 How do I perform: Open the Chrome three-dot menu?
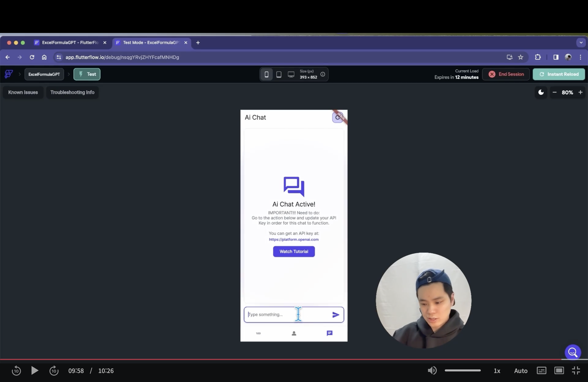(x=580, y=57)
